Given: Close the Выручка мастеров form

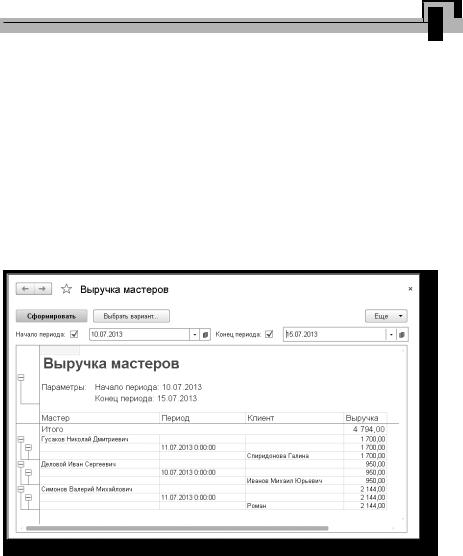Looking at the screenshot, I should tap(410, 289).
